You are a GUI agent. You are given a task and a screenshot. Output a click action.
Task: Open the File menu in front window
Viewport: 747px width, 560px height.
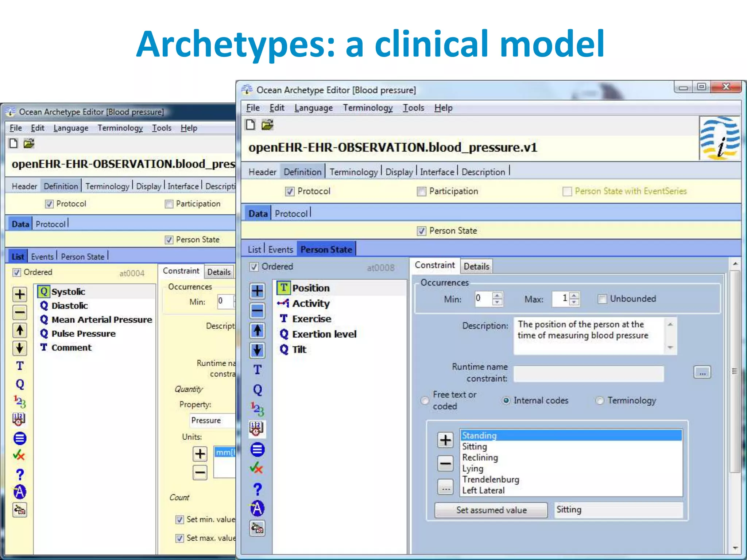coord(253,108)
